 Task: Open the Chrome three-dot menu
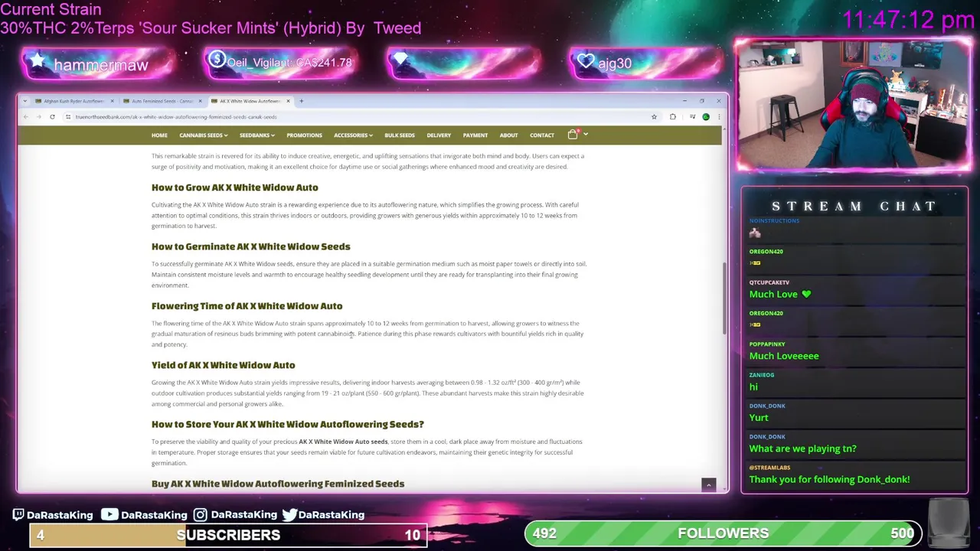pyautogui.click(x=718, y=117)
